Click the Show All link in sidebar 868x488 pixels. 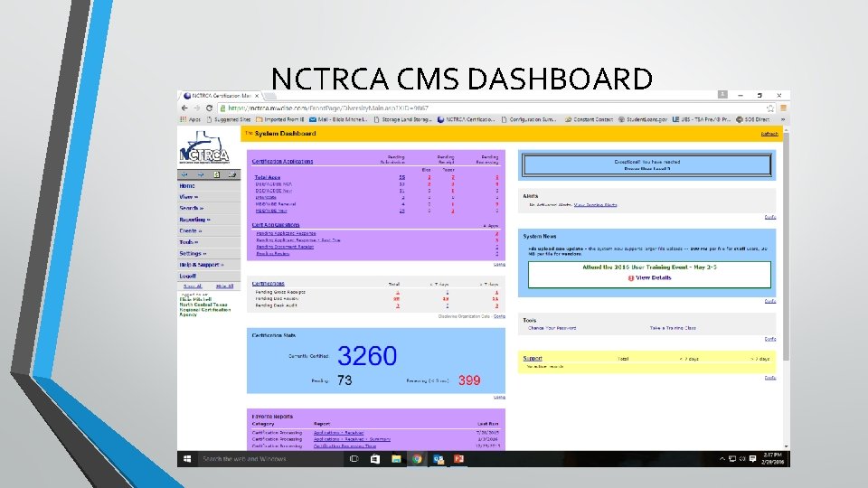[193, 286]
